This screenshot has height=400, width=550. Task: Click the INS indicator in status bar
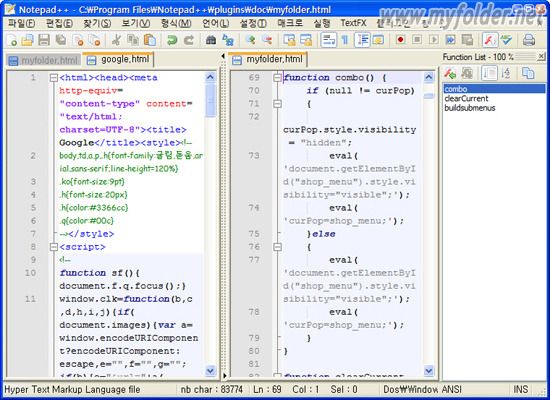click(x=521, y=389)
